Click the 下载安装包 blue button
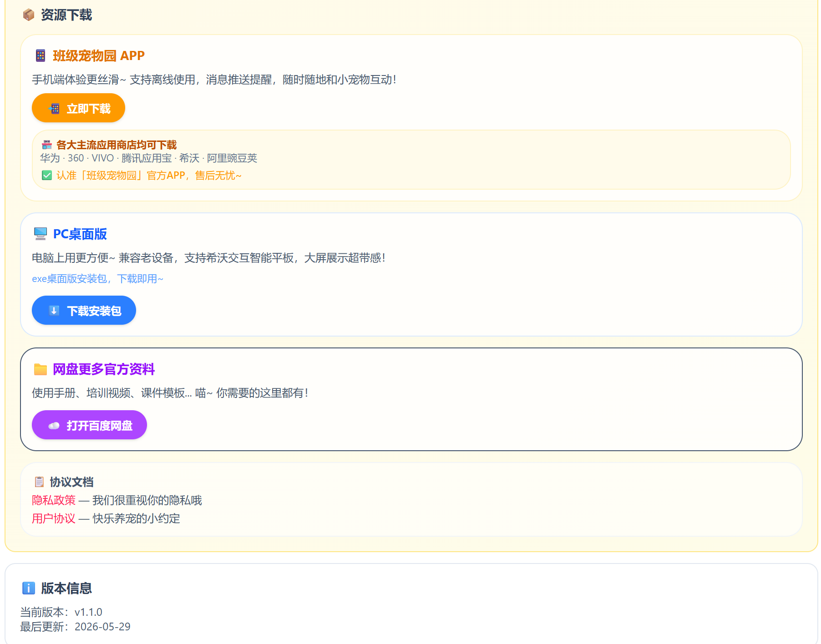 [84, 311]
